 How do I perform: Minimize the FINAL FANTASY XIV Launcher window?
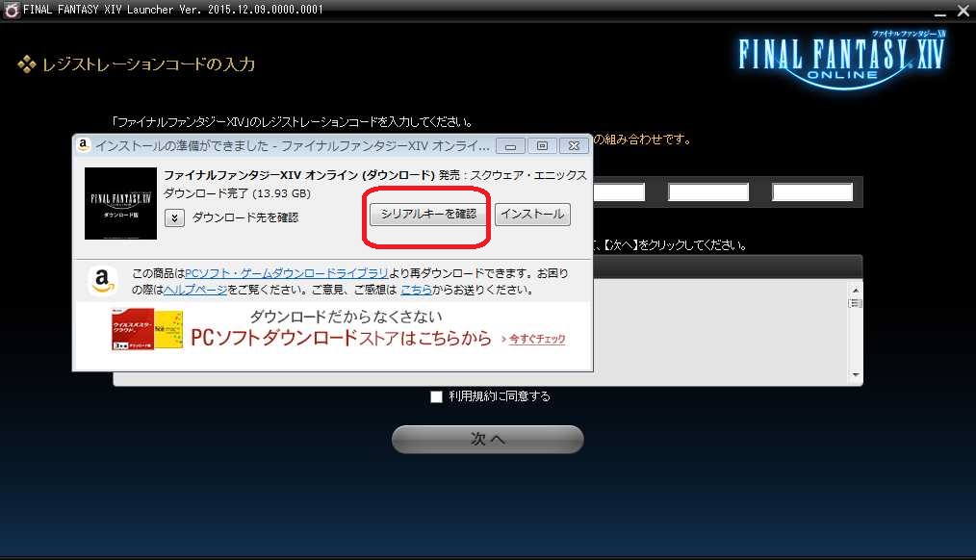pyautogui.click(x=940, y=12)
